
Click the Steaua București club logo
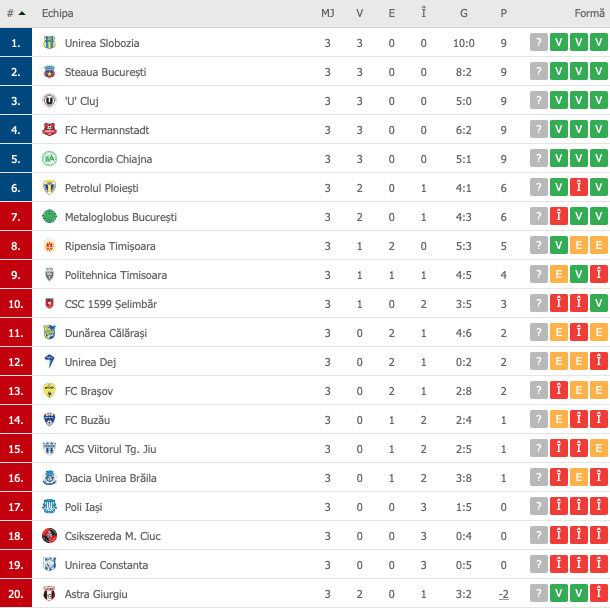tap(50, 72)
